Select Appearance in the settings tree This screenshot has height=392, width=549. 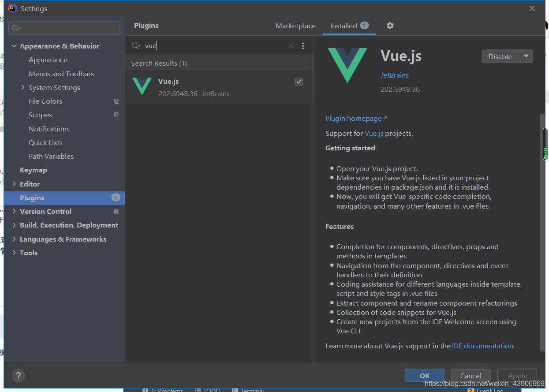click(x=48, y=60)
